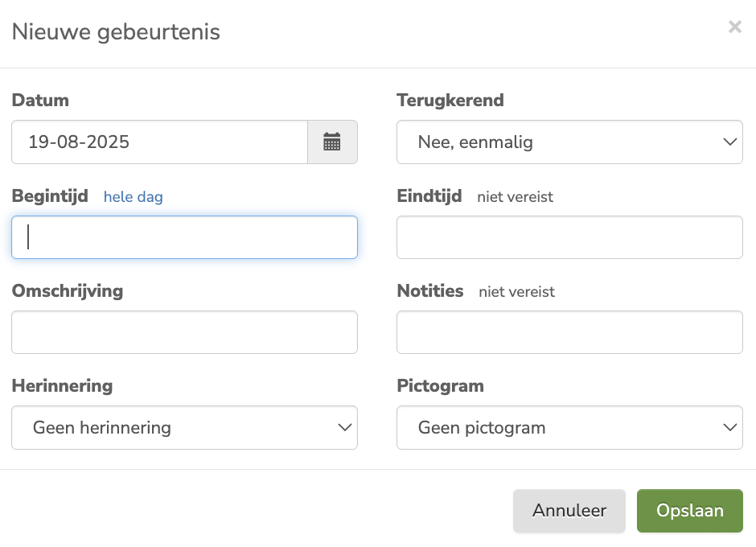756x547 pixels.
Task: Click the Pictogram chevron arrow
Action: [x=729, y=427]
